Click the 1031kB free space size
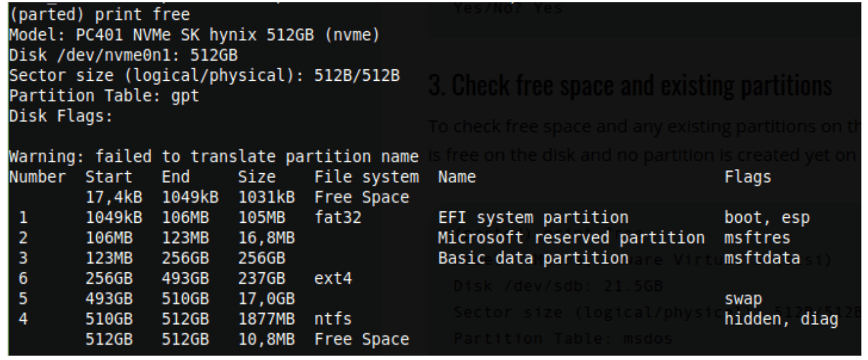 (266, 197)
